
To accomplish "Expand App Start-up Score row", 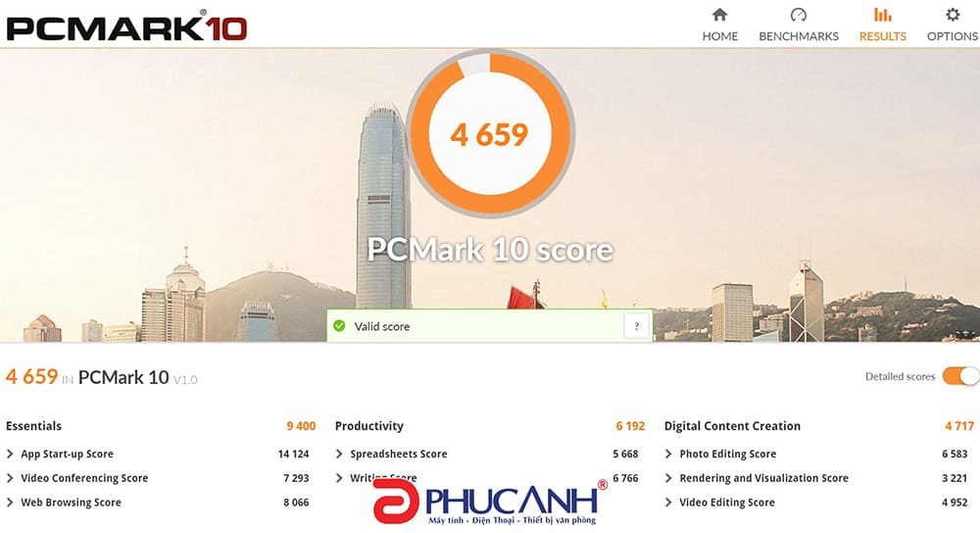I will coord(158,454).
